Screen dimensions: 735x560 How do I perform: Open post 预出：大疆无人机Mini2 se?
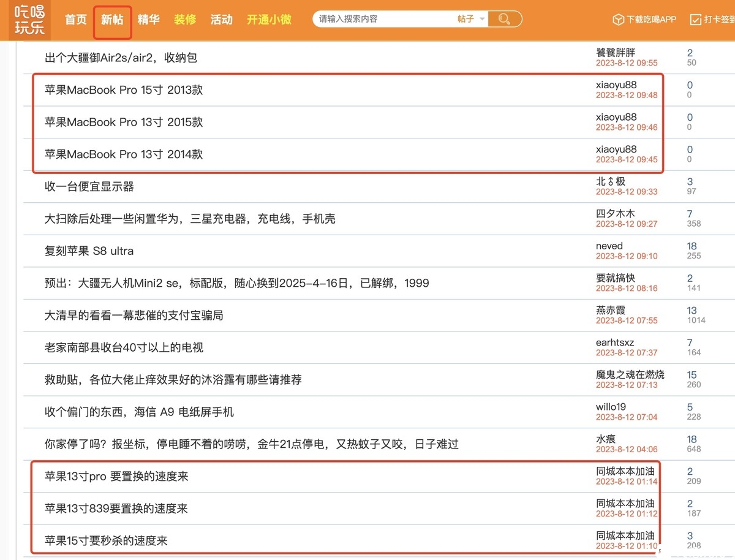point(237,283)
